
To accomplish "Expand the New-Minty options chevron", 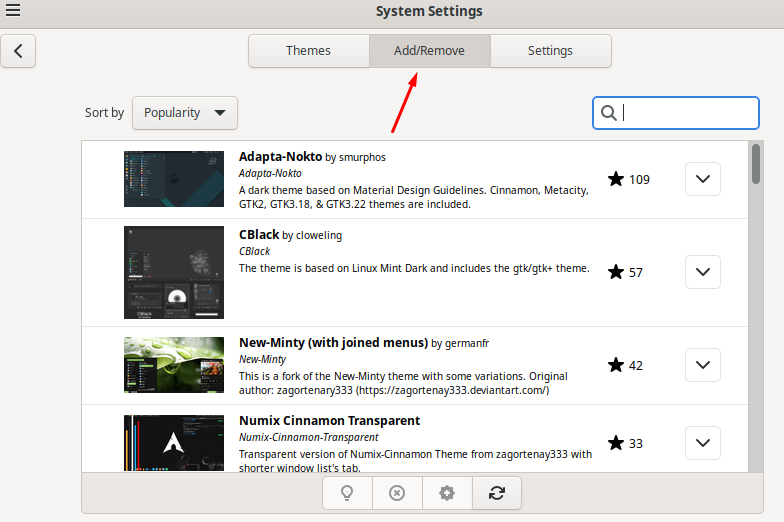I will 702,365.
